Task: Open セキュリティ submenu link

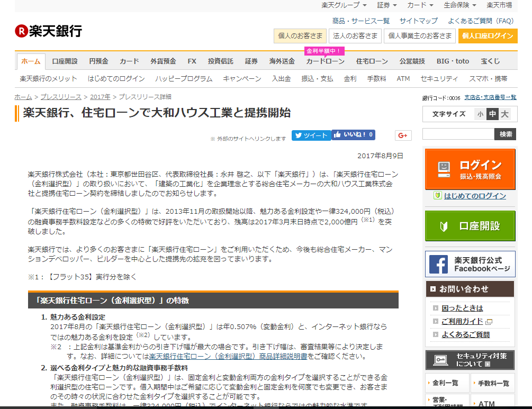Action: pos(439,79)
